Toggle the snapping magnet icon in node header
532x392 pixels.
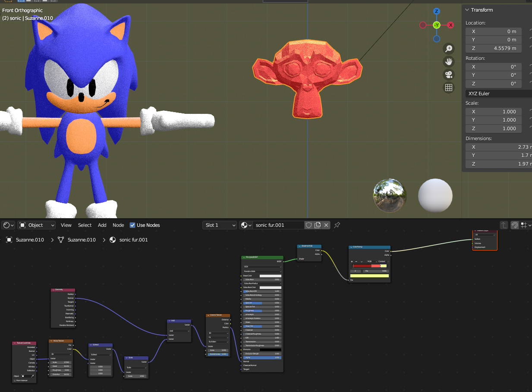tap(515, 225)
